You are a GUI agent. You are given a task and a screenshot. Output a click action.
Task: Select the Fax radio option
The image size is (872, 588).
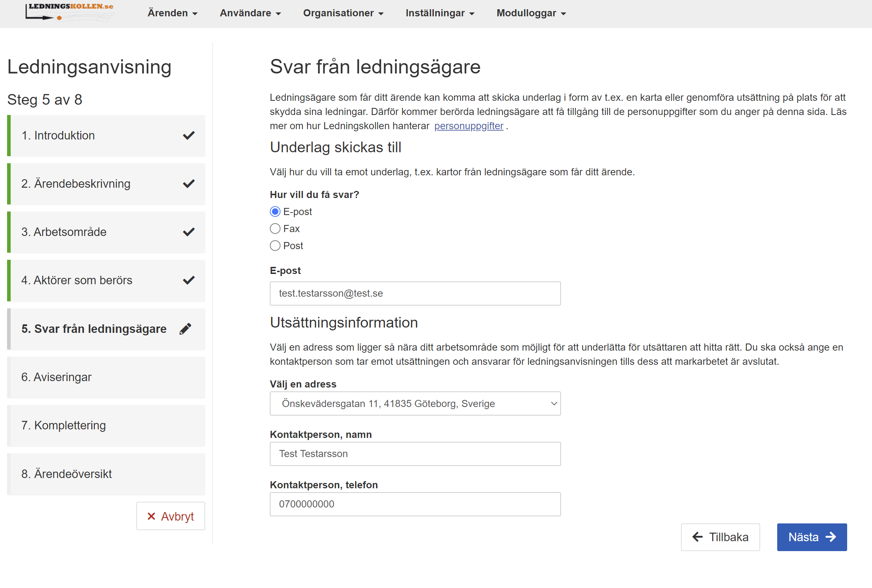click(275, 229)
